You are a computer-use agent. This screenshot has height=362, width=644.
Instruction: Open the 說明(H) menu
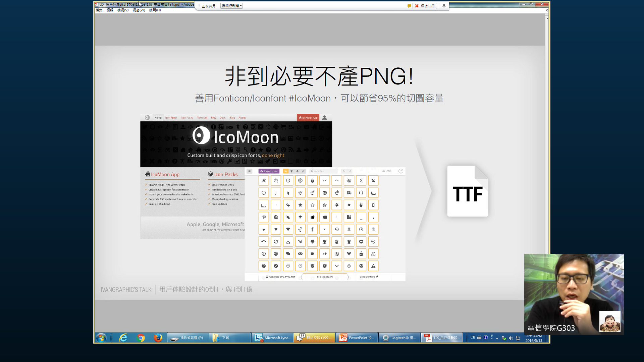click(x=155, y=10)
